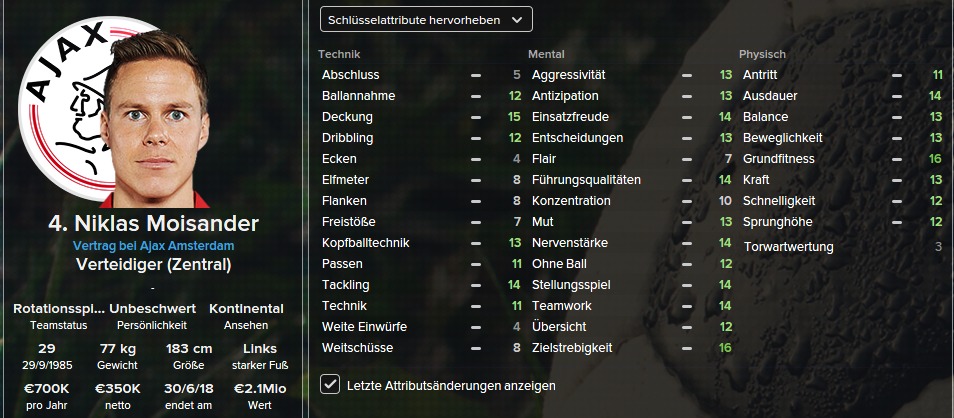
Task: Click the Deckung attribute change indicator
Action: tap(476, 117)
